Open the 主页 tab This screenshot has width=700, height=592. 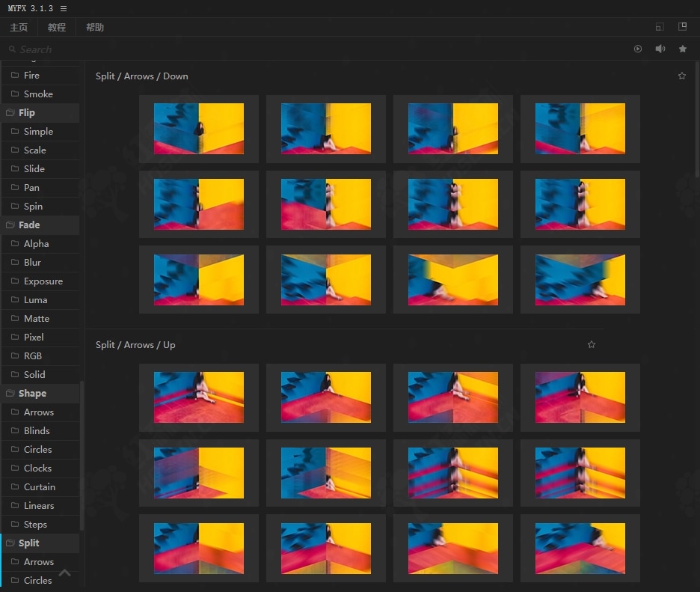(19, 27)
